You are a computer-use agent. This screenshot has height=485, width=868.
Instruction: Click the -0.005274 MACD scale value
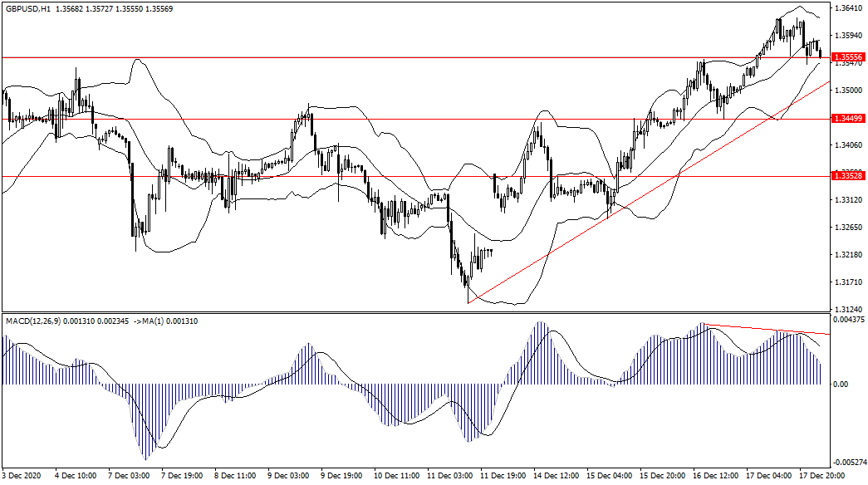click(850, 462)
